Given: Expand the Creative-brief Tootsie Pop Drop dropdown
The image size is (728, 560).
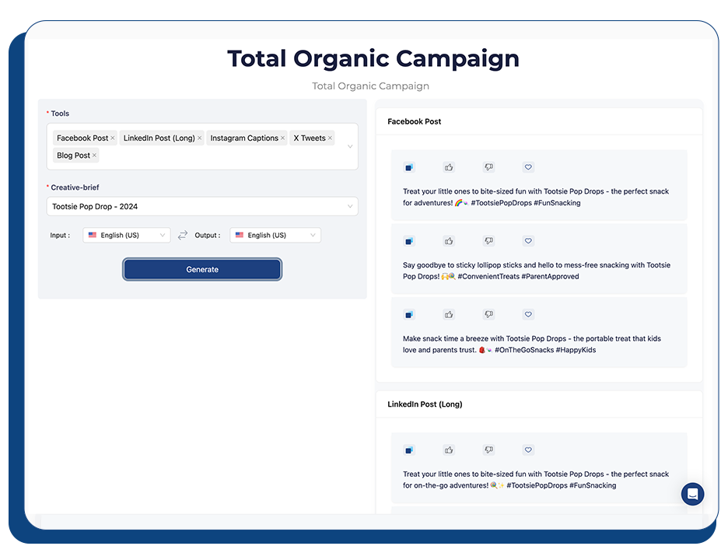Looking at the screenshot, I should [x=202, y=207].
